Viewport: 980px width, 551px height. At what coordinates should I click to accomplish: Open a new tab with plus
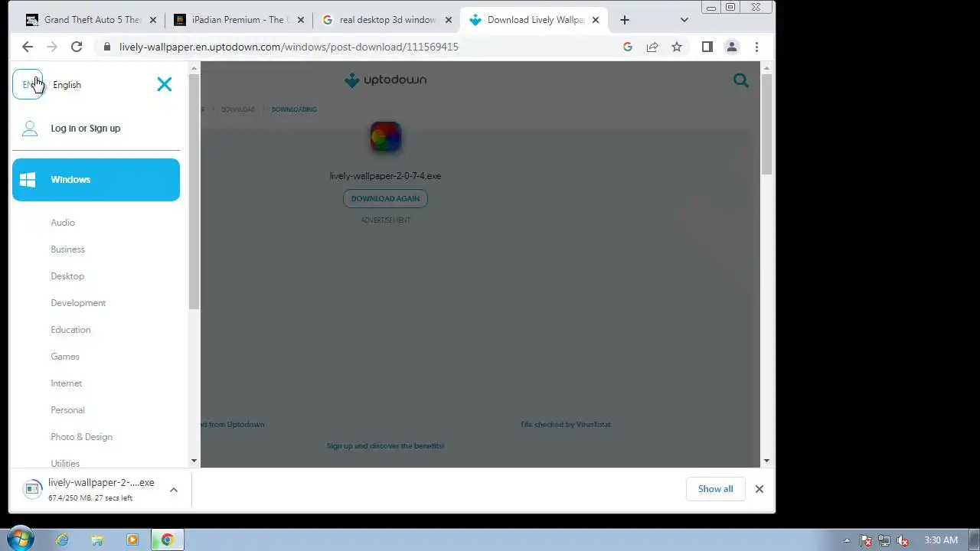[x=625, y=20]
